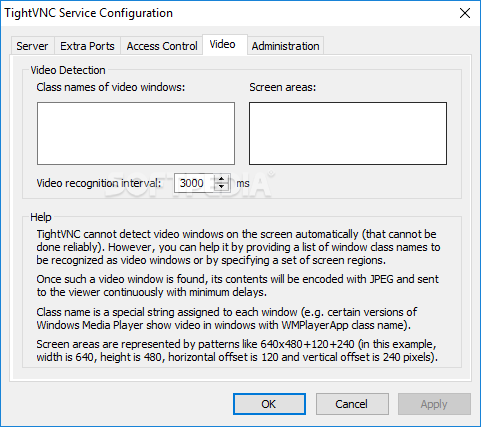Click the Apply button
This screenshot has width=481, height=427.
(x=434, y=404)
